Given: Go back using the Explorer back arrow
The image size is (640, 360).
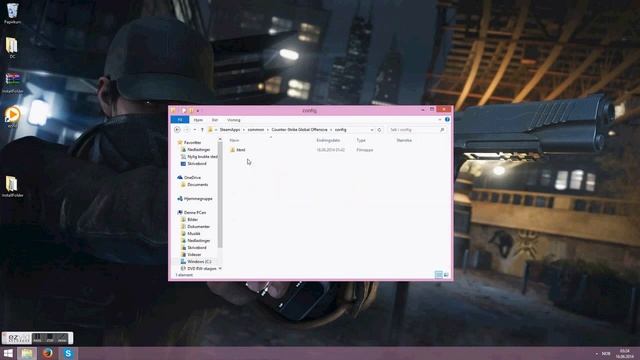Looking at the screenshot, I should (x=177, y=129).
